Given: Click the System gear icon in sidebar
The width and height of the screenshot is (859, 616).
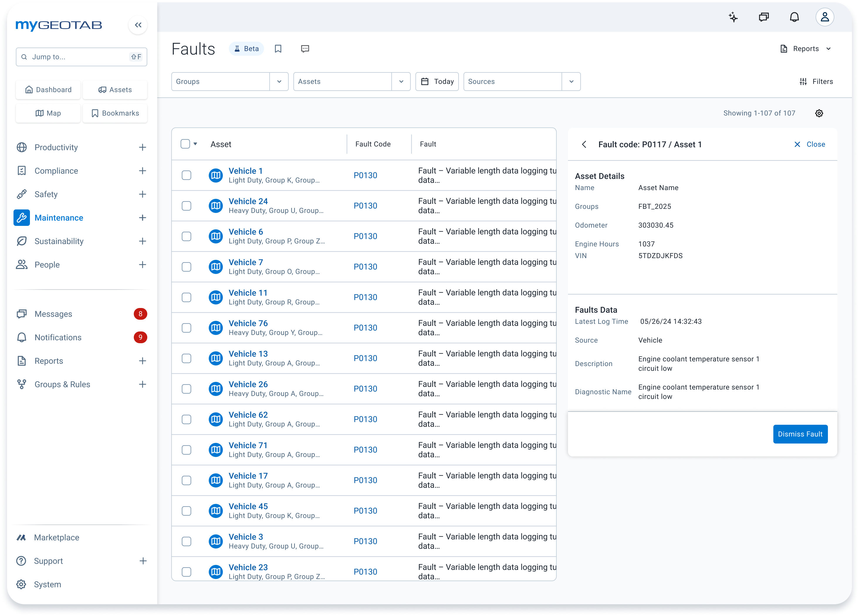Looking at the screenshot, I should click(21, 585).
